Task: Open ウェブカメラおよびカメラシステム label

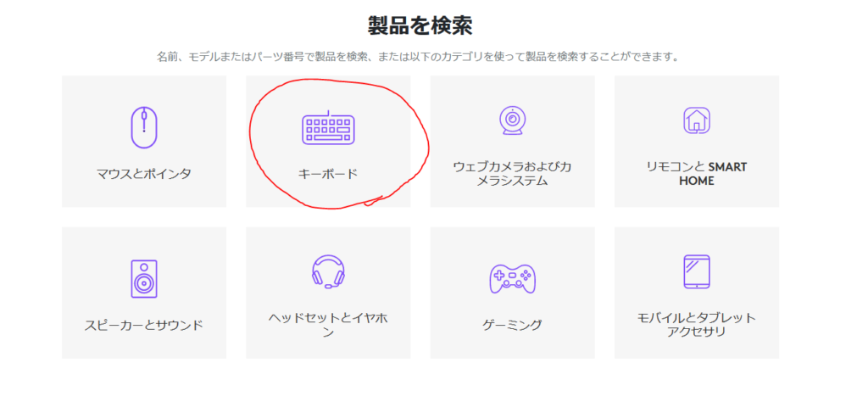Action: coord(513,174)
